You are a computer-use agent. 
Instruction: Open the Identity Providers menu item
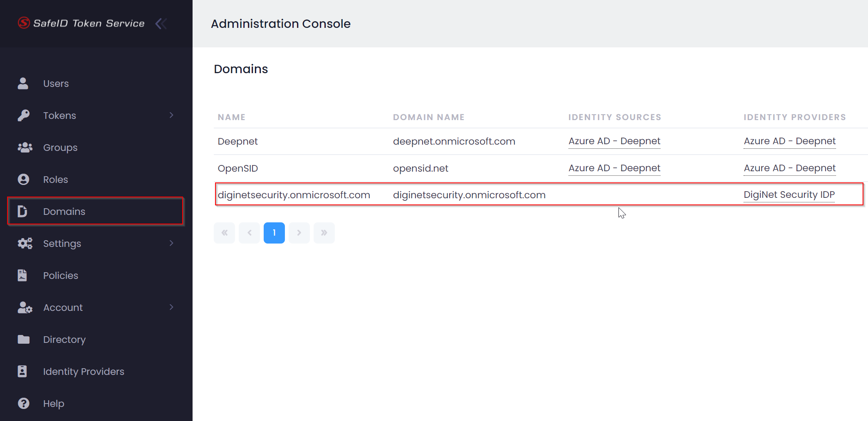[84, 372]
